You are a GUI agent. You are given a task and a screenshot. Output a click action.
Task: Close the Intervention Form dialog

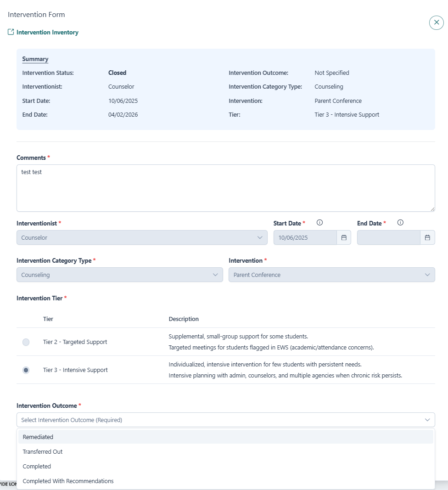pos(436,23)
